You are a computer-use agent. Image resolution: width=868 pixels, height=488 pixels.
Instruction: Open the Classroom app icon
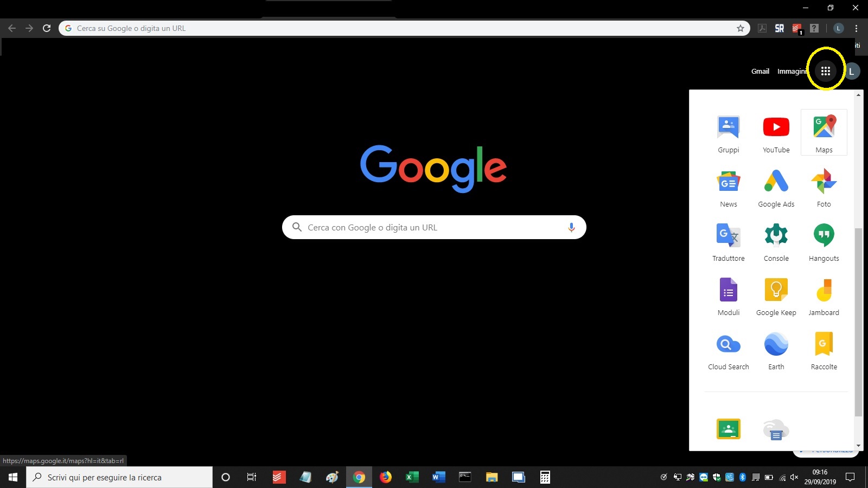coord(729,429)
